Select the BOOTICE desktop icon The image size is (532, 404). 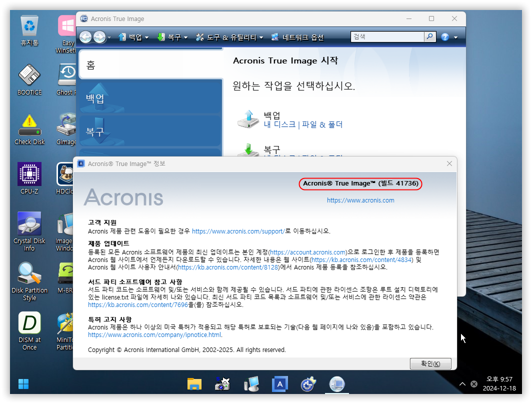pos(29,80)
